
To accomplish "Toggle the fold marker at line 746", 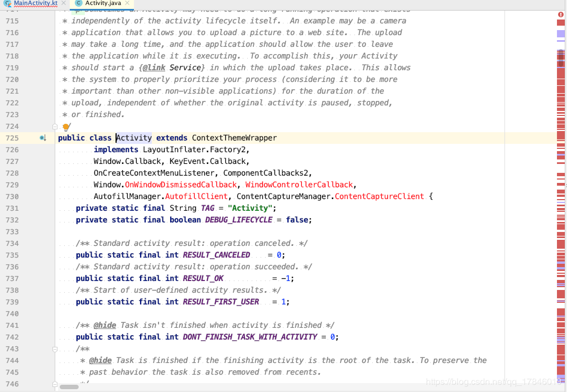I will [55, 384].
